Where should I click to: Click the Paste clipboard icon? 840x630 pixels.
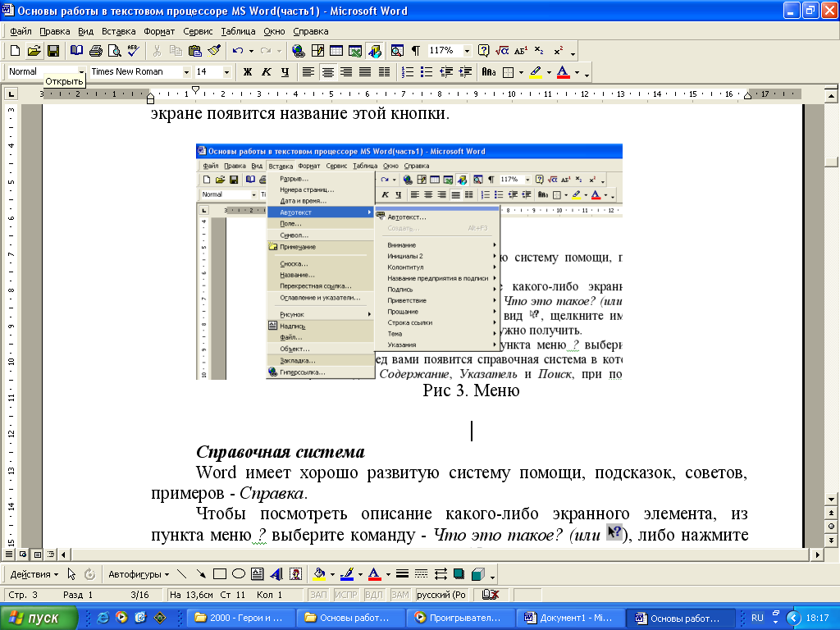point(195,51)
